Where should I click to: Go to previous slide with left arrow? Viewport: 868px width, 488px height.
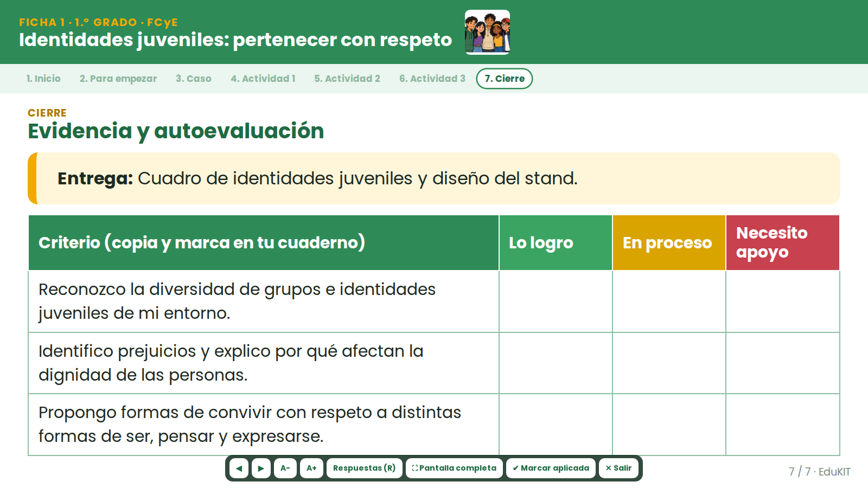pos(239,468)
